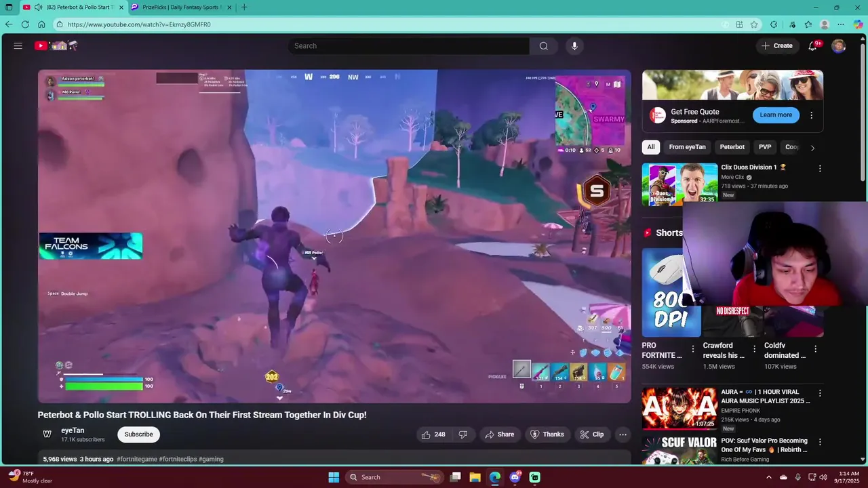This screenshot has width=868, height=488.
Task: Mute tab via speaker icon on YouTube tab
Action: (x=38, y=7)
